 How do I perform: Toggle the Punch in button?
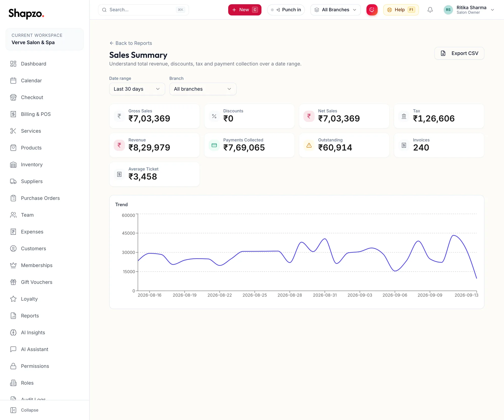point(286,10)
